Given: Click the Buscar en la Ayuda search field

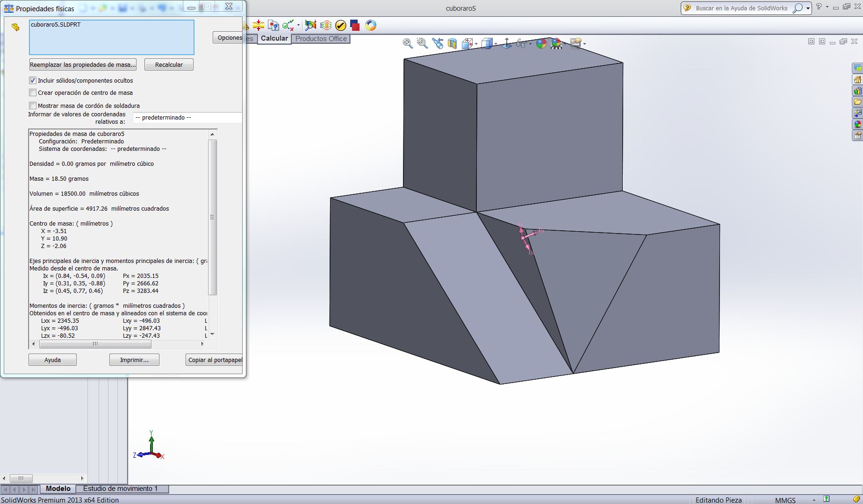Looking at the screenshot, I should click(741, 8).
